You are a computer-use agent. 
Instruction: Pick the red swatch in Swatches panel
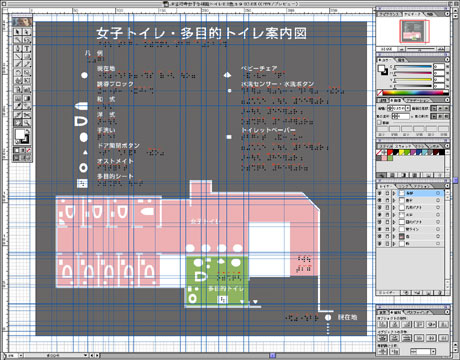(390, 153)
